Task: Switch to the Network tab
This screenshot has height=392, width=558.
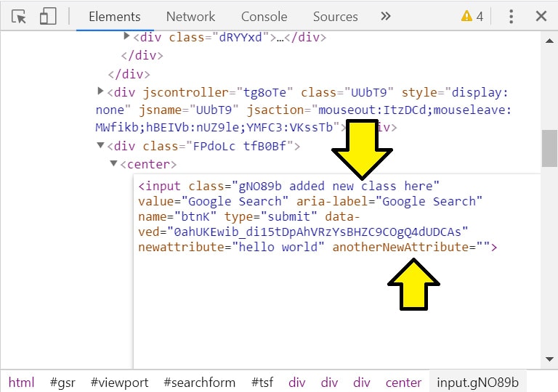Action: click(190, 16)
